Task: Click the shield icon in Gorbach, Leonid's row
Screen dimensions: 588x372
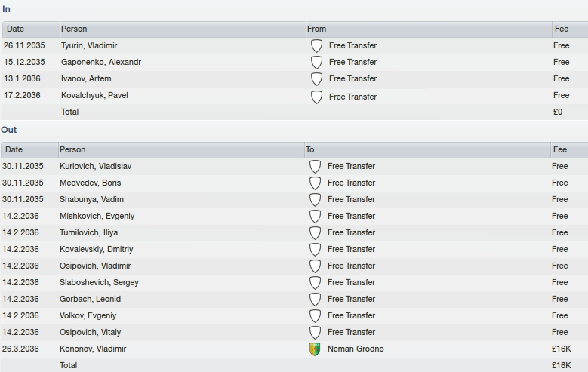Action: (315, 300)
